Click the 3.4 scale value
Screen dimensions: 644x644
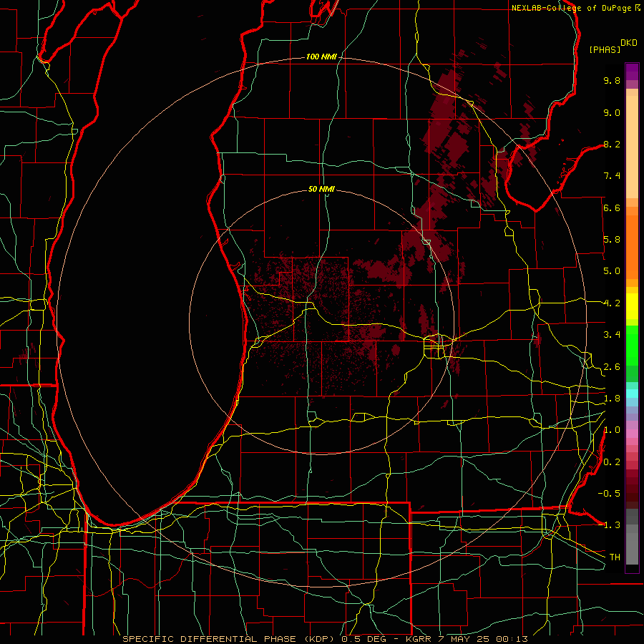[x=612, y=335]
